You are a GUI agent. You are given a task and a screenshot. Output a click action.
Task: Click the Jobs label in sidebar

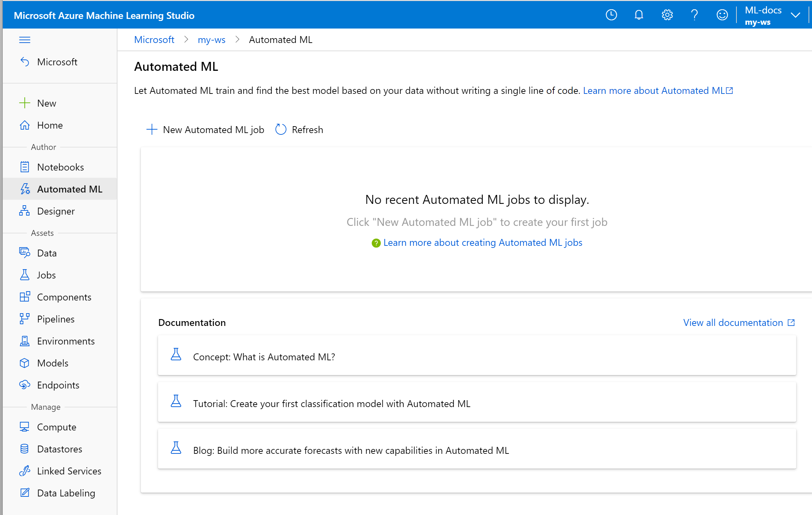pos(46,275)
